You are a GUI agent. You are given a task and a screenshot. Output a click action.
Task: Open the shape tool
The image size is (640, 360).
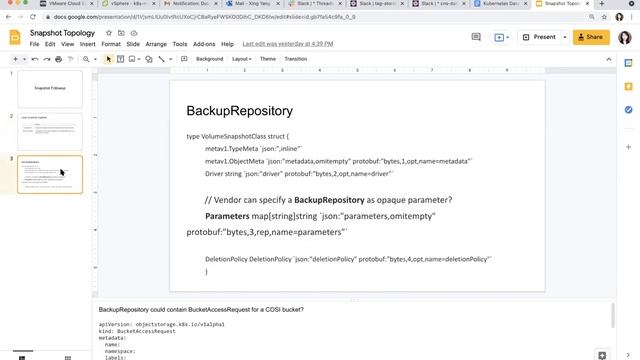[x=149, y=59]
